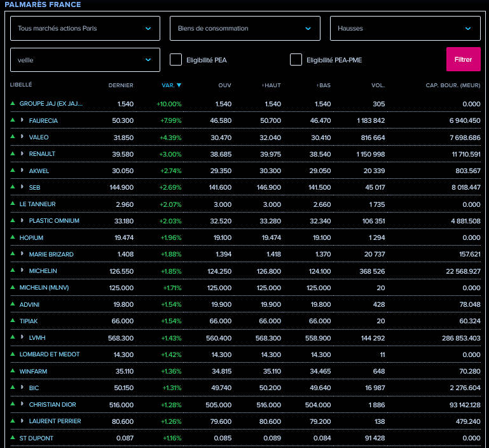Screen dimensions: 489x448
Task: Open the SEB stock link
Action: pos(34,187)
